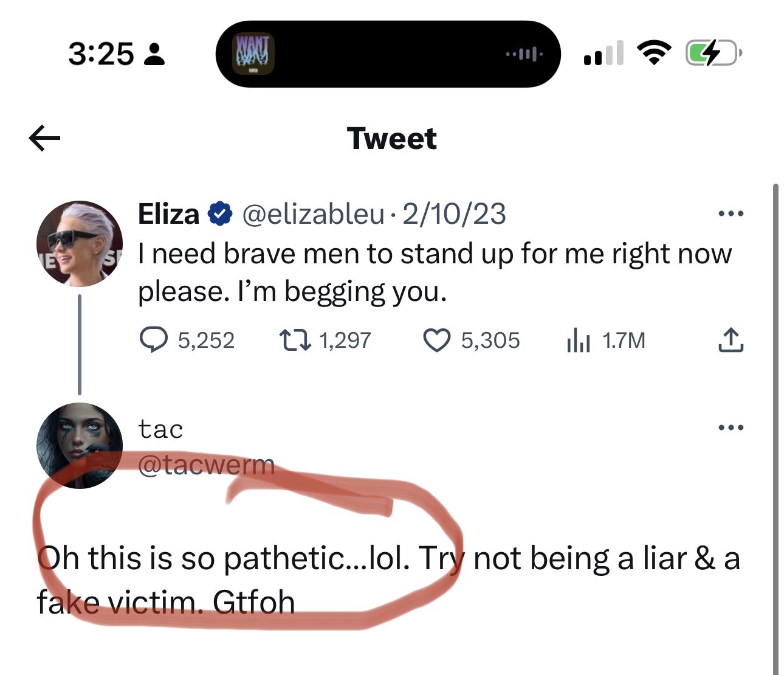Screen dimensions: 784x675
Task: Tap the Eliza display name
Action: pos(168,214)
